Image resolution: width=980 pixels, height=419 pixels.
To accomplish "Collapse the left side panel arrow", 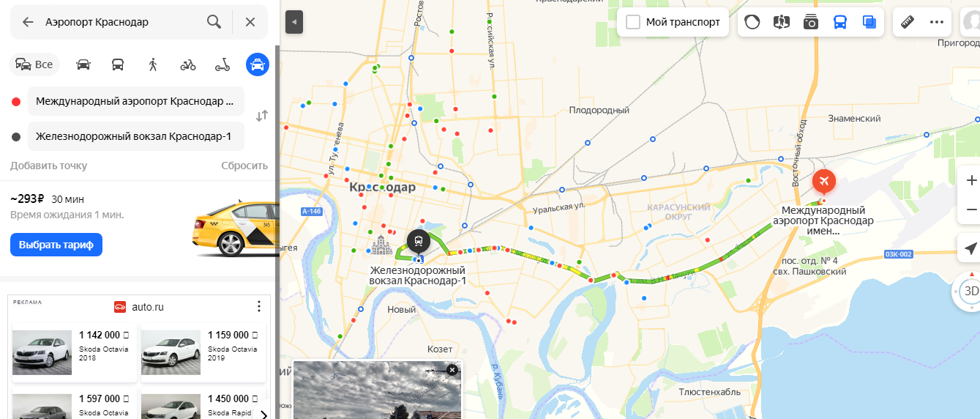I will click(293, 22).
